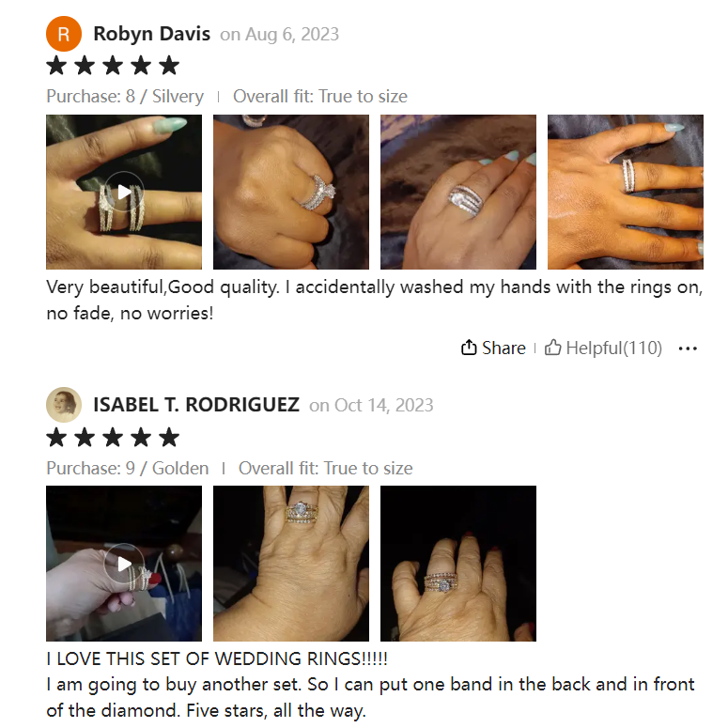Click Robyn Davis's five-star rating
Screen dimensions: 728x728
[113, 66]
